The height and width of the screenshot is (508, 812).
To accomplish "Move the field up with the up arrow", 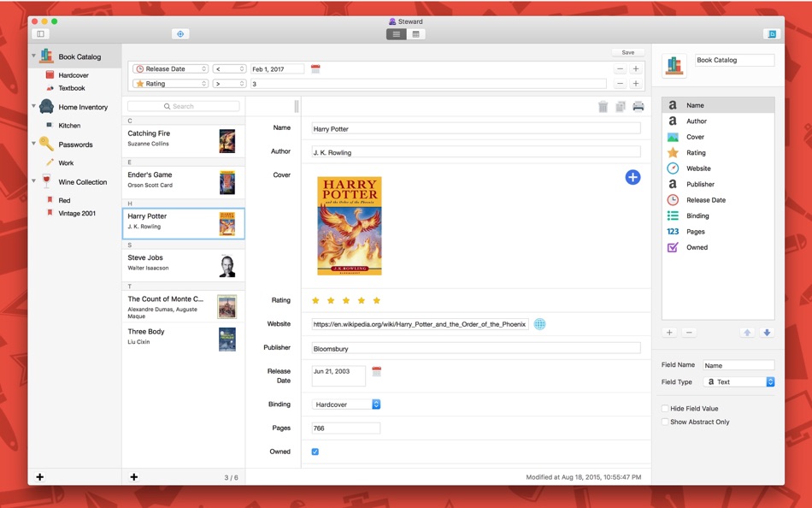I will click(747, 333).
